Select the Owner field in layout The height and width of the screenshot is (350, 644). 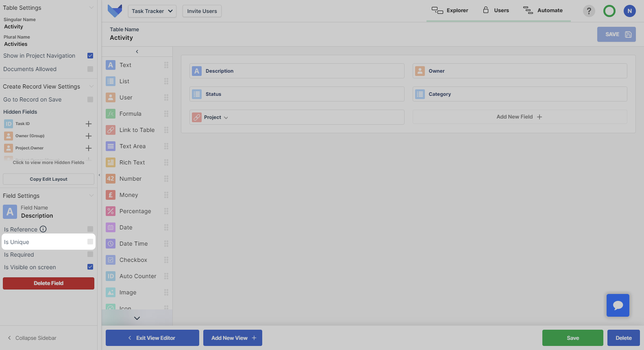point(520,71)
